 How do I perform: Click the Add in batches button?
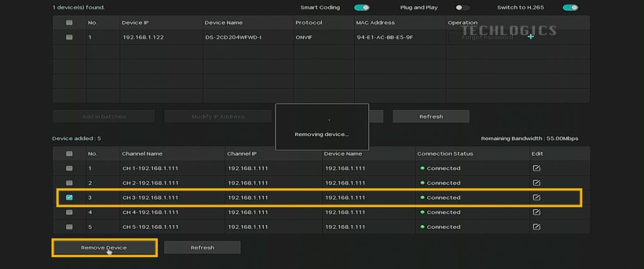[x=104, y=117]
